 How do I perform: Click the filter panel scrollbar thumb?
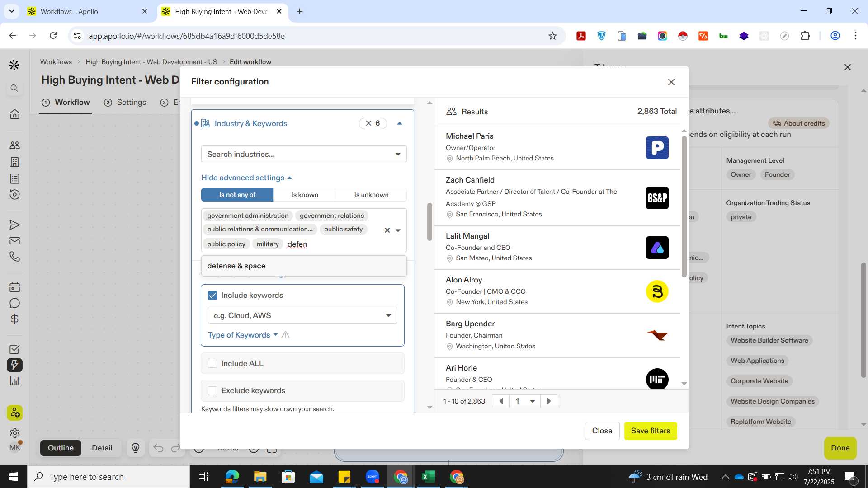click(x=429, y=222)
